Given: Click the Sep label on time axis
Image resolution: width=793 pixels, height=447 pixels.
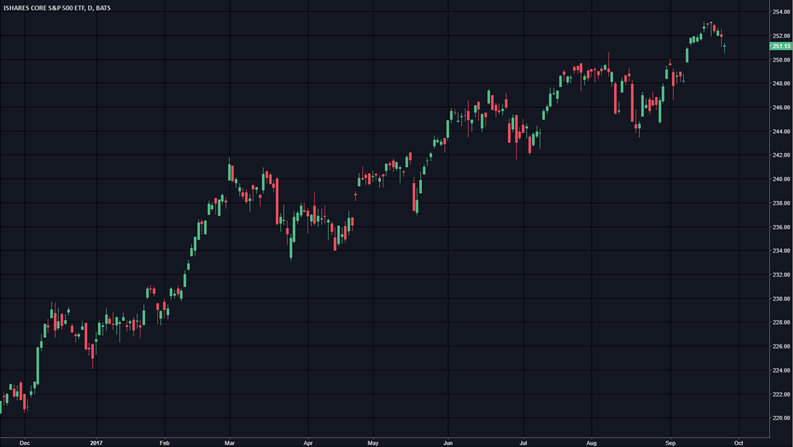Looking at the screenshot, I should click(670, 443).
